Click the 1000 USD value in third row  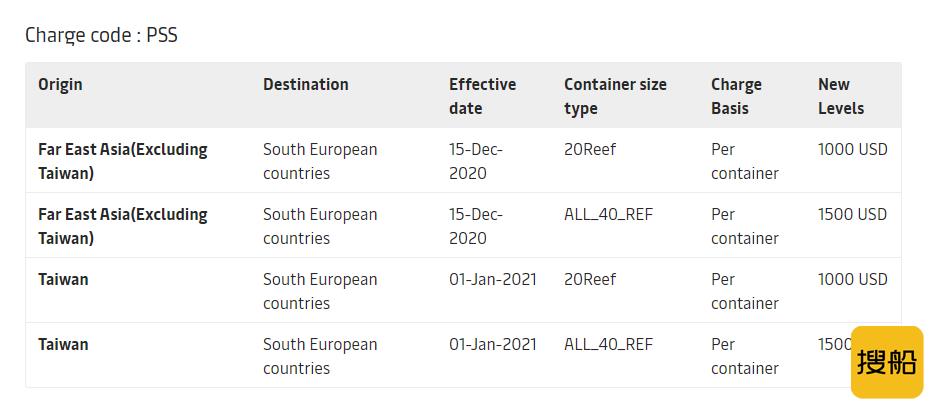pyautogui.click(x=853, y=279)
